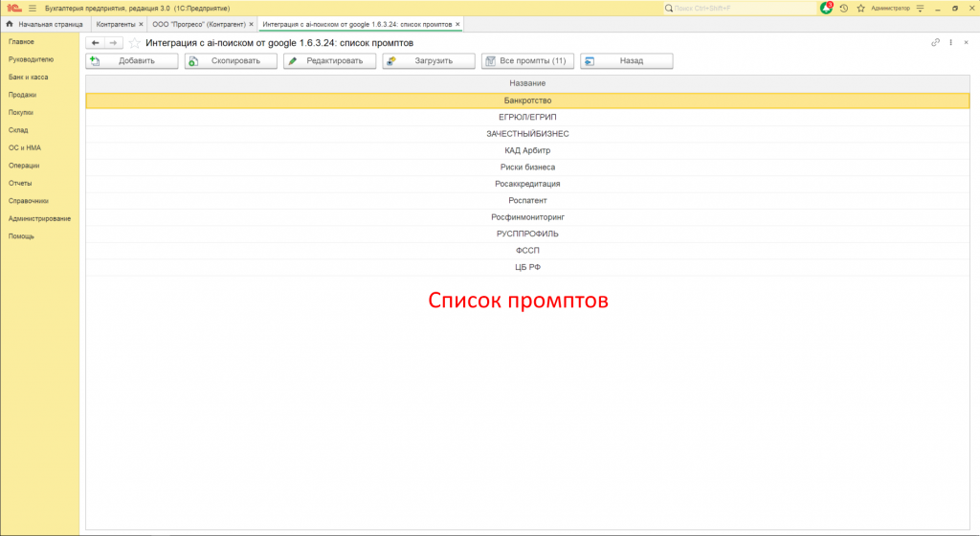
Task: Open the Операции section
Action: pyautogui.click(x=24, y=166)
